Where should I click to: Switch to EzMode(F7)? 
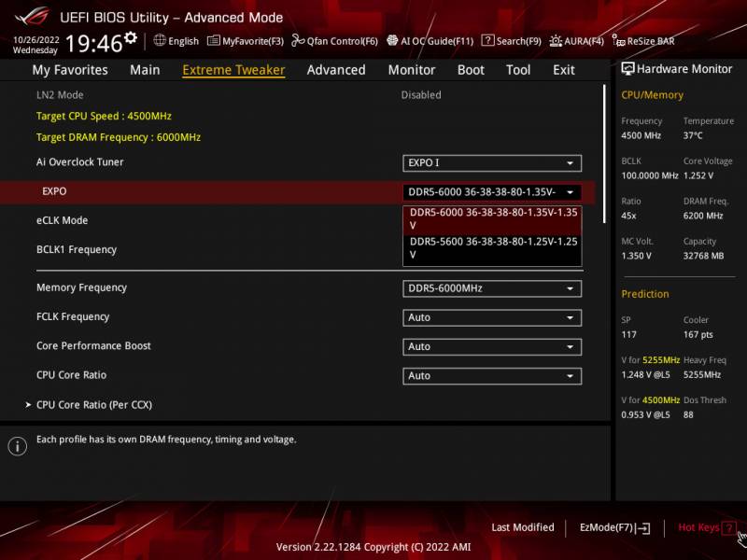[x=614, y=528]
